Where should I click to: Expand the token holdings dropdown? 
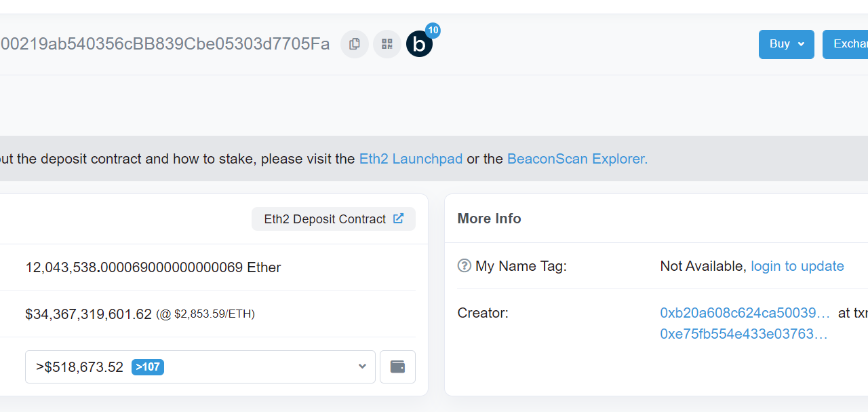(200, 367)
